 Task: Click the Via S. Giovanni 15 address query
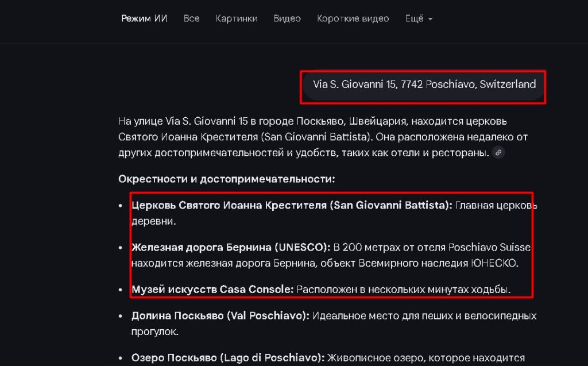[423, 85]
